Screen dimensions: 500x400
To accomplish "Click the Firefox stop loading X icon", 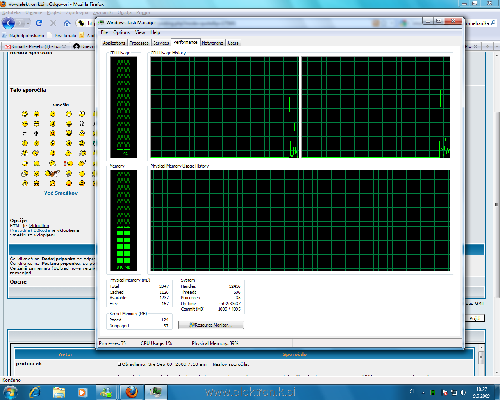I will tap(53, 23).
